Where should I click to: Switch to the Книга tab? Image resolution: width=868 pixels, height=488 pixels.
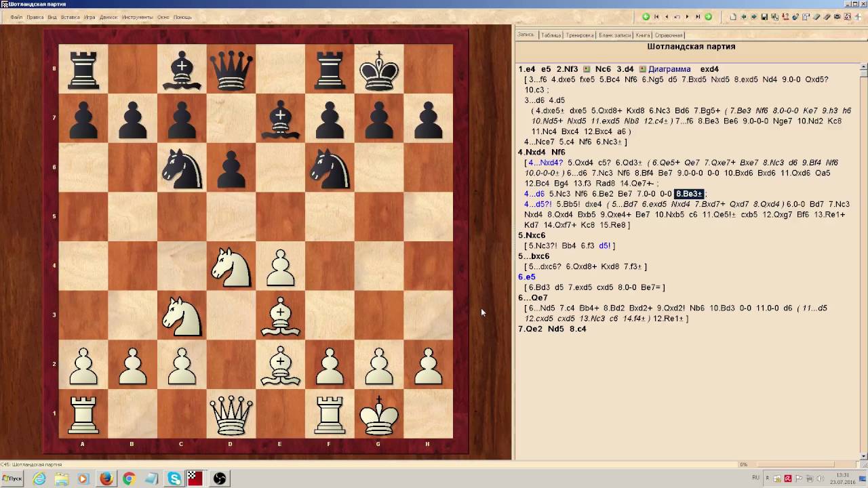642,35
